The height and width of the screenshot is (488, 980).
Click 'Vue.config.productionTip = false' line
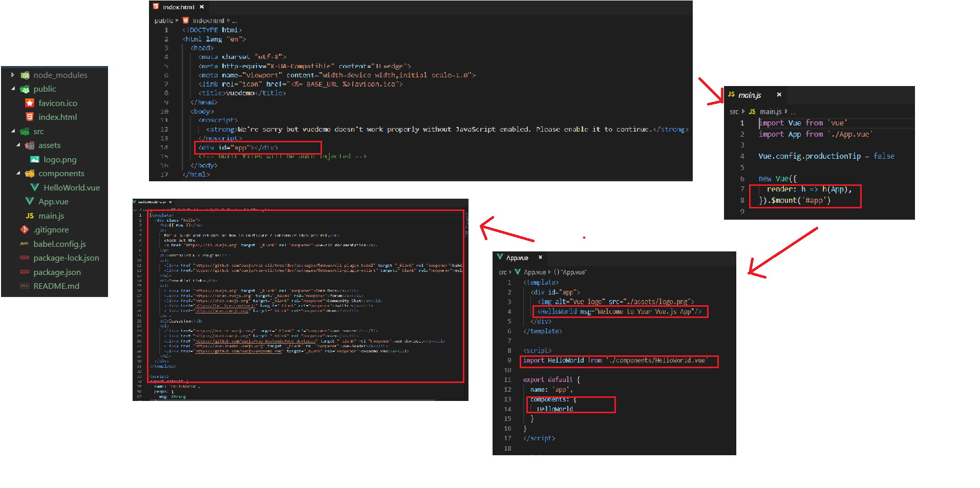pos(826,156)
